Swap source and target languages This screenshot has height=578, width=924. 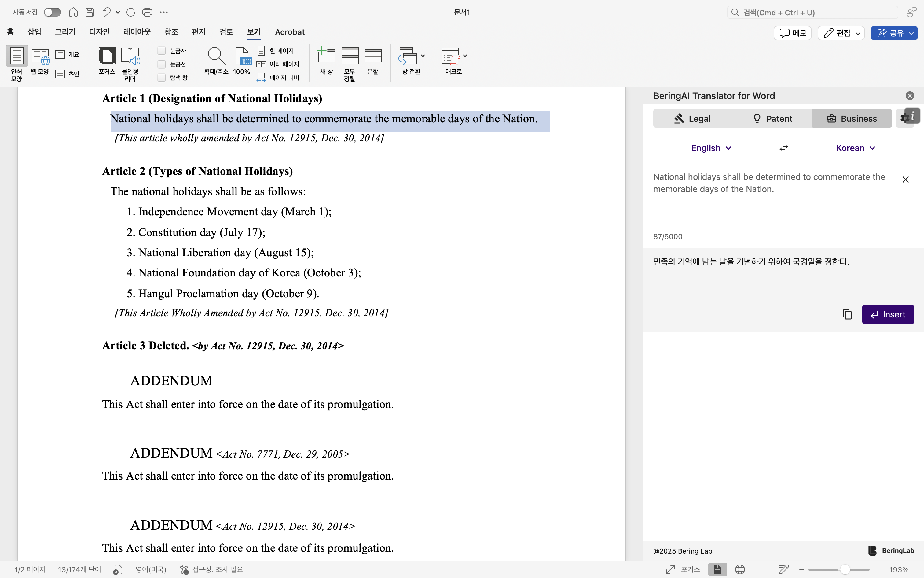tap(783, 148)
